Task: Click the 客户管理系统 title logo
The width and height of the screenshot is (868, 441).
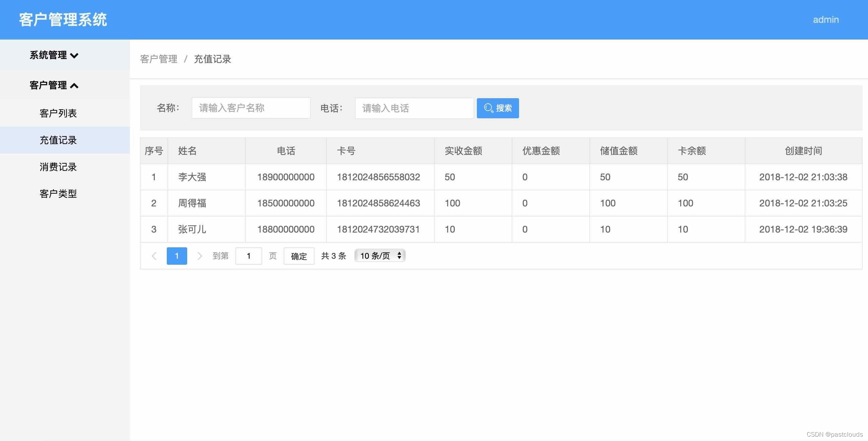Action: 63,19
